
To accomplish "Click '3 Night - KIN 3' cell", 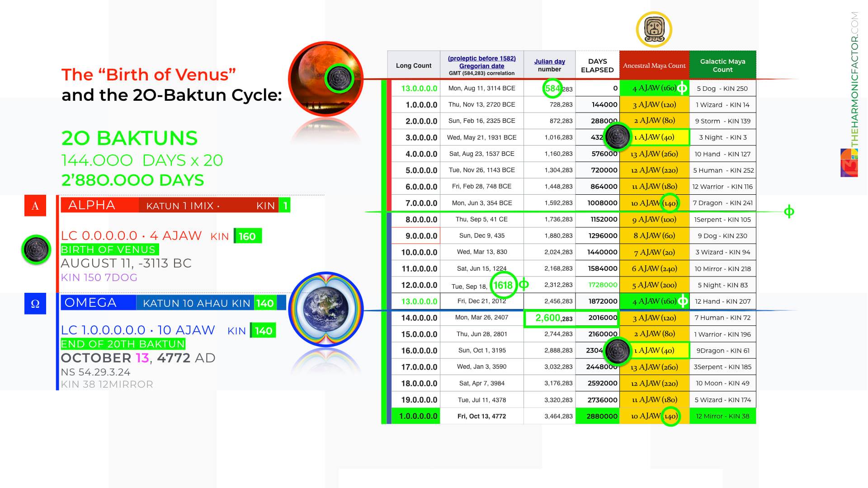I will (722, 137).
